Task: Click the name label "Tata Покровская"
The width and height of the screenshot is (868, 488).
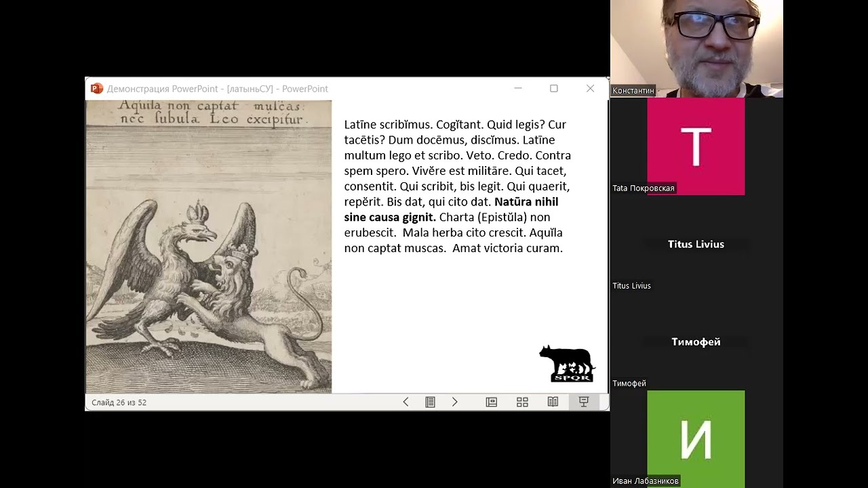Action: pos(644,188)
